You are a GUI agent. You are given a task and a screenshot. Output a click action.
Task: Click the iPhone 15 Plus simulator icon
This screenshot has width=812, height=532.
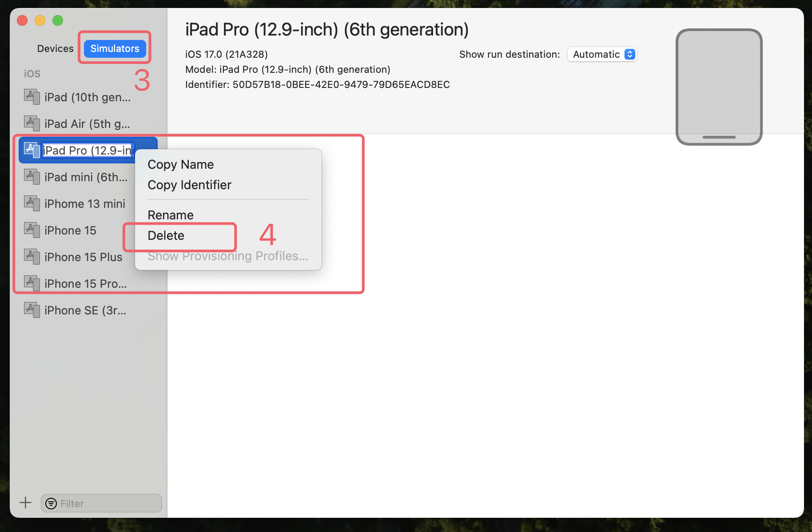32,256
